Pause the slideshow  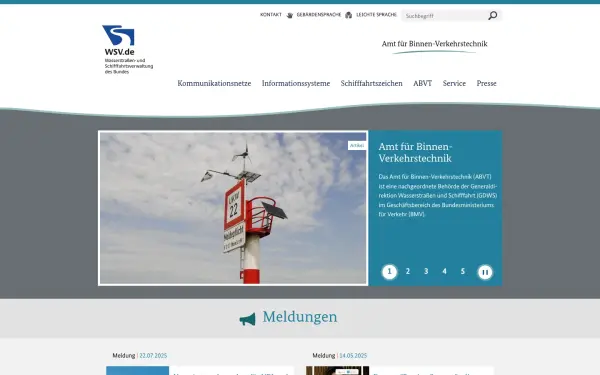(x=485, y=272)
